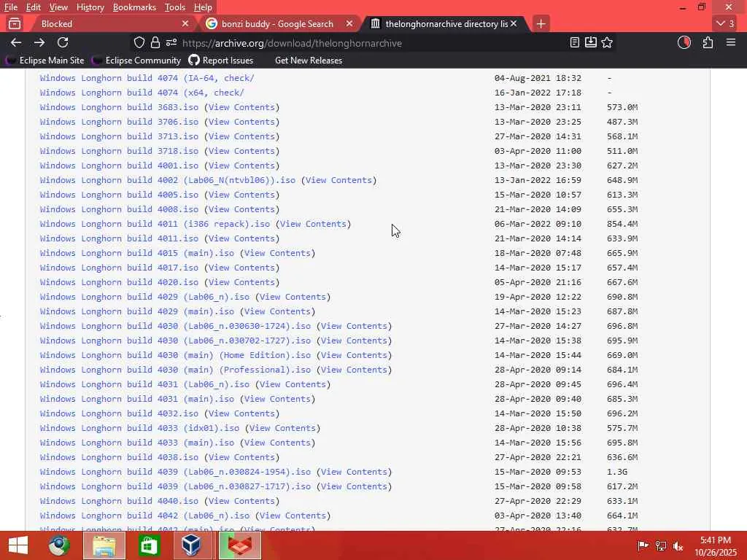This screenshot has height=560, width=747.
Task: Open File Explorer from the taskbar
Action: (x=104, y=545)
